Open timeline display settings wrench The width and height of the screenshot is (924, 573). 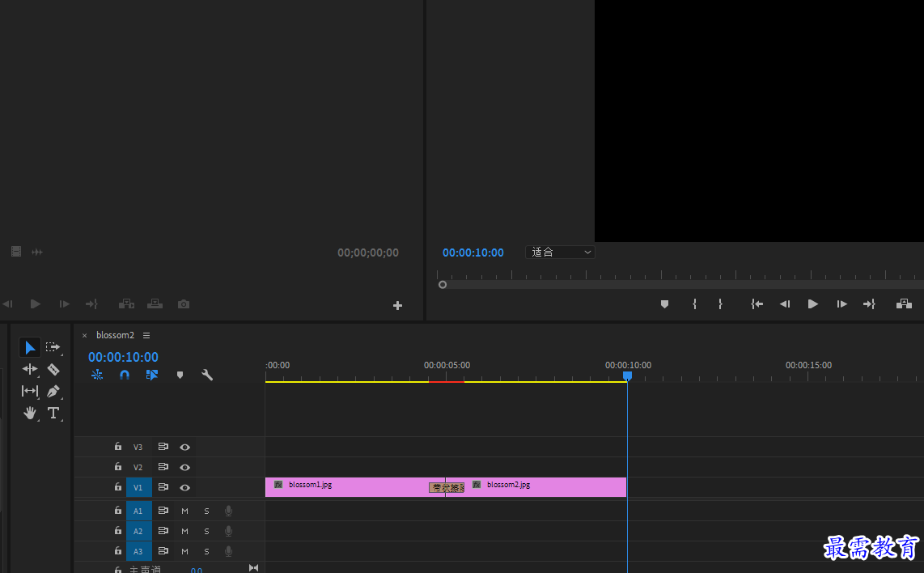click(207, 375)
